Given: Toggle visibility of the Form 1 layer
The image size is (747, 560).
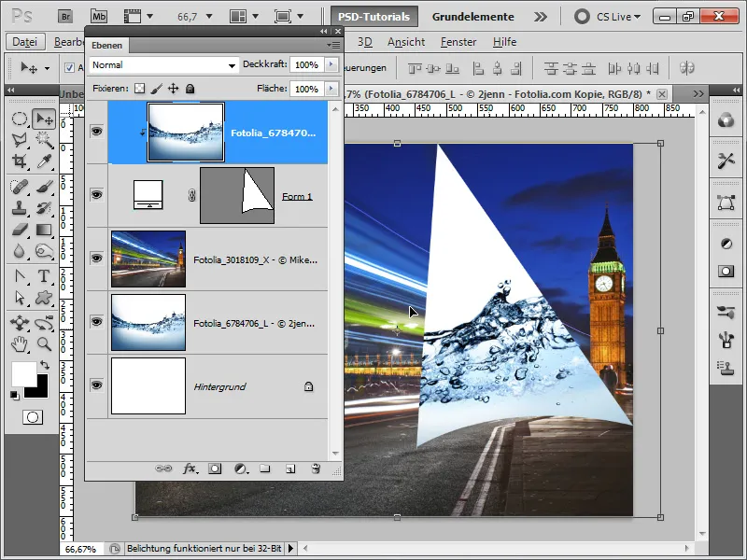Looking at the screenshot, I should (x=96, y=195).
